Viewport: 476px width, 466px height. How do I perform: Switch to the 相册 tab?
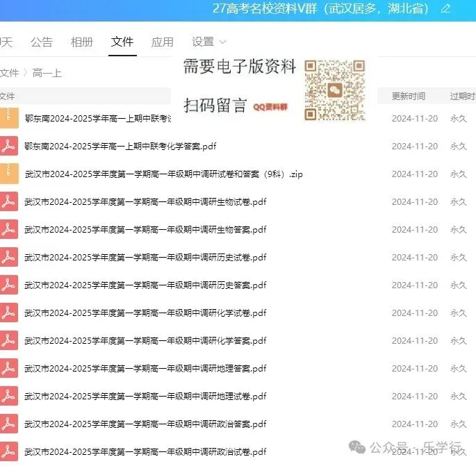pyautogui.click(x=82, y=42)
